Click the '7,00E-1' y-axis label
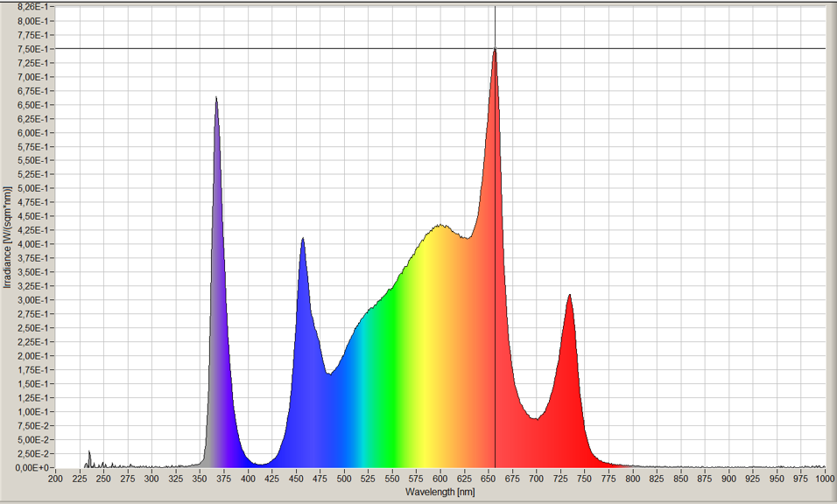 (x=32, y=77)
